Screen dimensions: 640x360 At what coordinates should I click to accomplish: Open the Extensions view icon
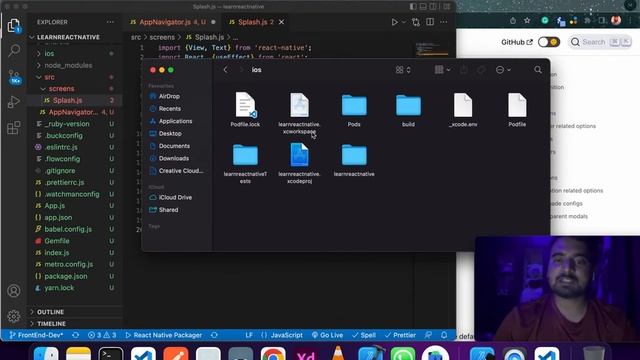pos(14,128)
